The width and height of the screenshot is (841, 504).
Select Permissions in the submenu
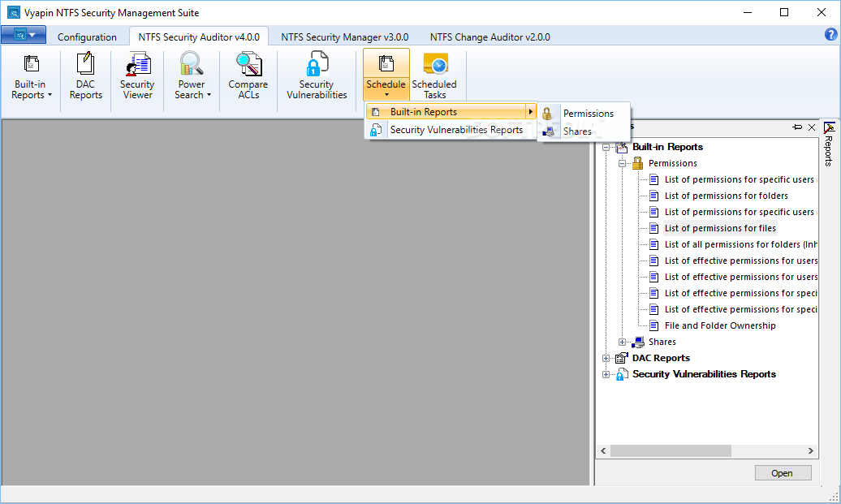coord(584,113)
